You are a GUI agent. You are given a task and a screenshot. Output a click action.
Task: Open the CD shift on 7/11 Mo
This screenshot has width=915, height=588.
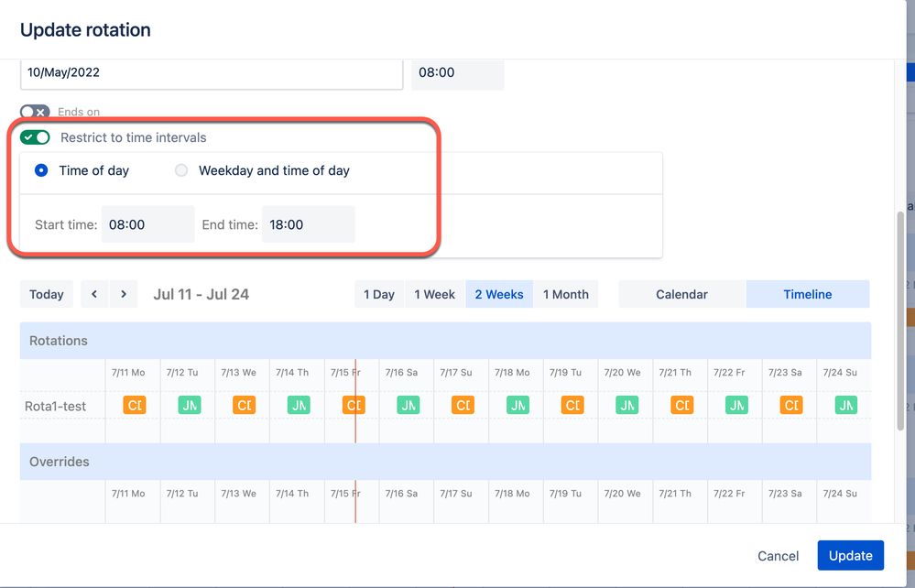[135, 405]
